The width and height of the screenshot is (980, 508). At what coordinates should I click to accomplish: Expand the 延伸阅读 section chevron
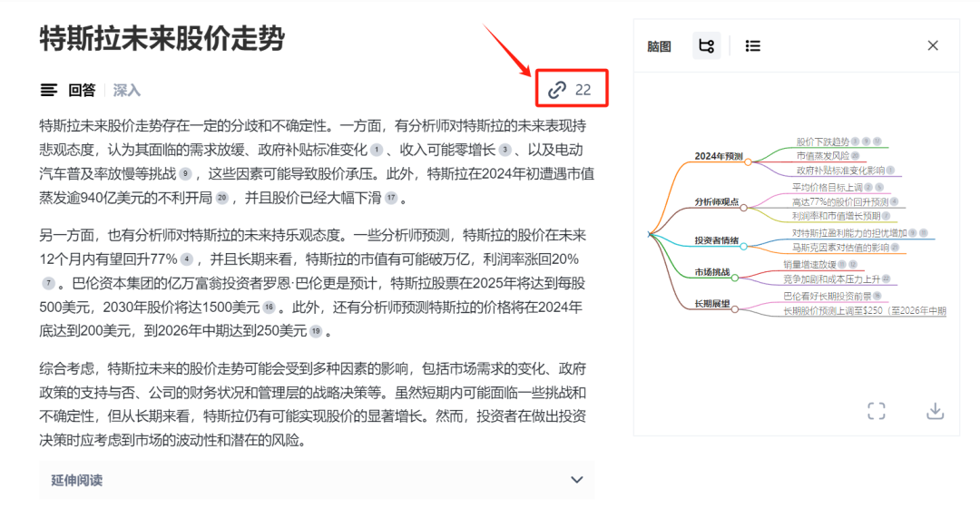point(577,480)
